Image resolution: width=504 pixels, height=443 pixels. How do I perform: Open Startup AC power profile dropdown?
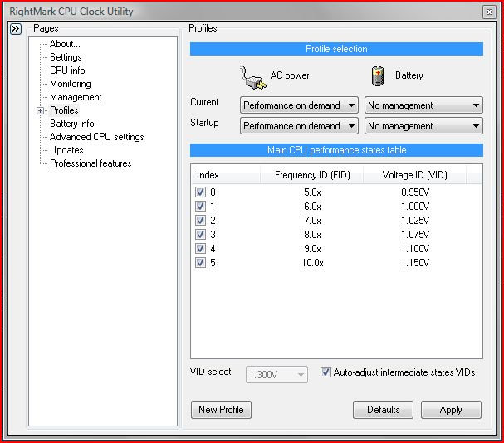click(299, 126)
